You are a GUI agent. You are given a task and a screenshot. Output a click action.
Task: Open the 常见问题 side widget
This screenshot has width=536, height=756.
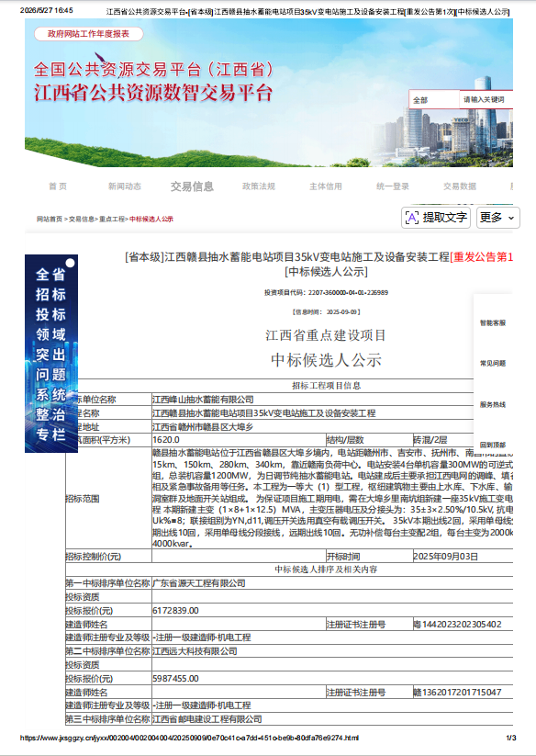click(x=493, y=364)
